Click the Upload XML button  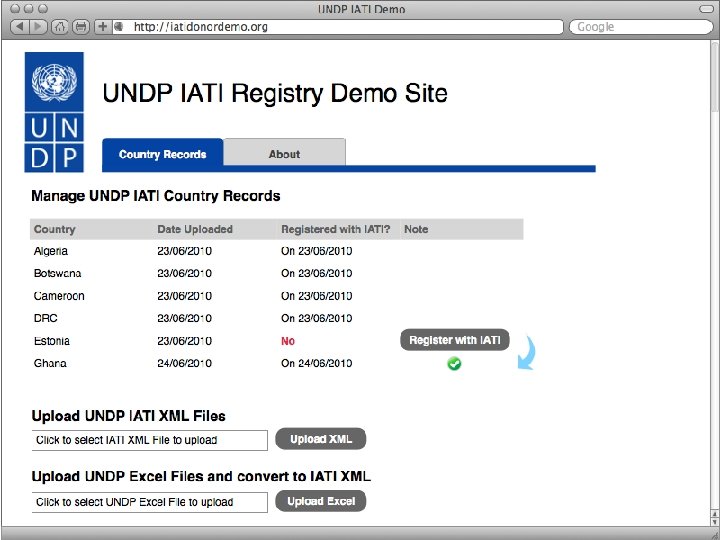(321, 439)
